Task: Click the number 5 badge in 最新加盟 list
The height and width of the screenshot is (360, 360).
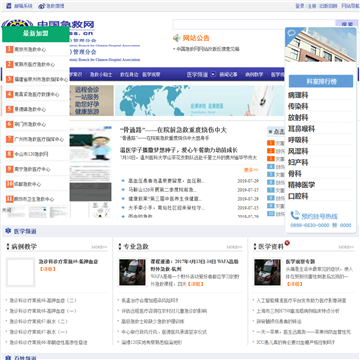Action: pyautogui.click(x=9, y=109)
